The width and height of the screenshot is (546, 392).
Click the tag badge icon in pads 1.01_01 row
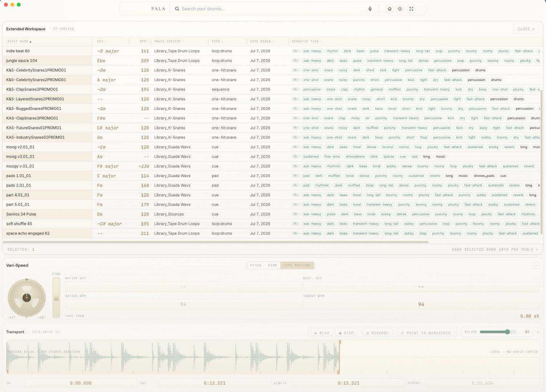click(x=296, y=176)
